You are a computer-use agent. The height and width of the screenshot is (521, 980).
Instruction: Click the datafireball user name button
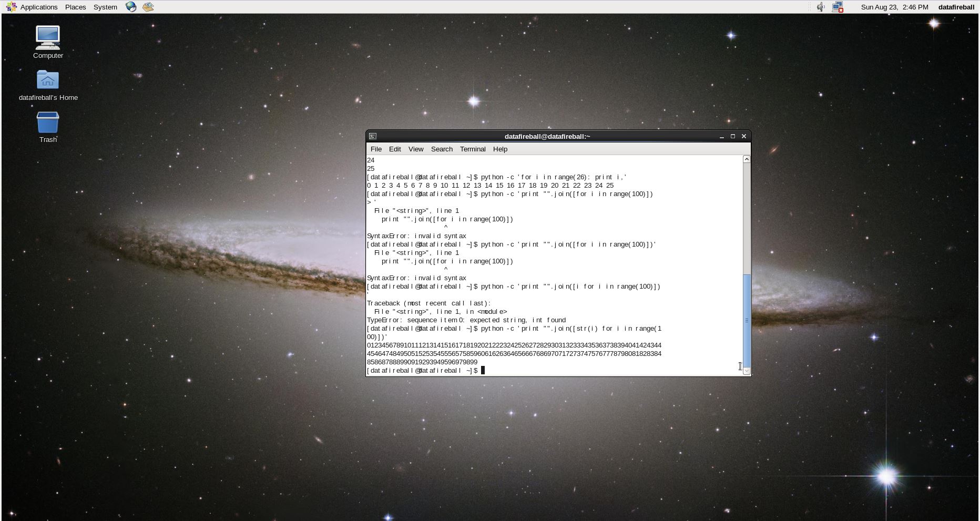(x=956, y=7)
